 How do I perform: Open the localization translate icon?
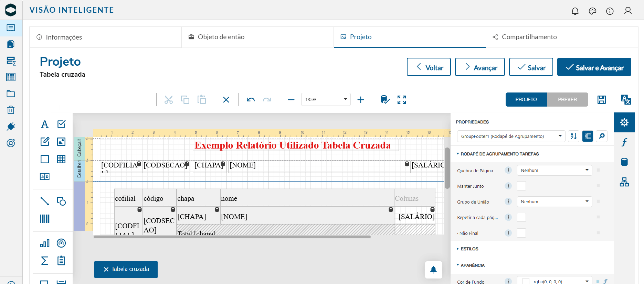point(626,100)
